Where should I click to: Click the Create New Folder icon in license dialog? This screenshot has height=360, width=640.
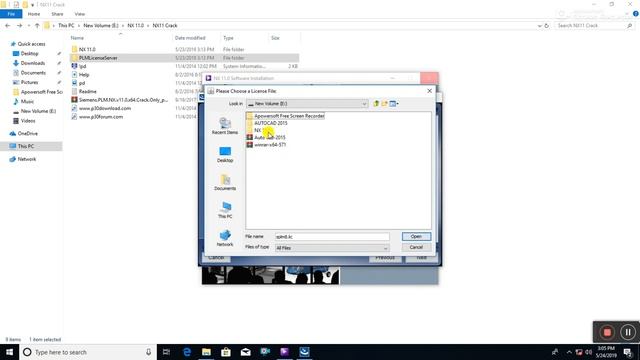click(x=384, y=104)
